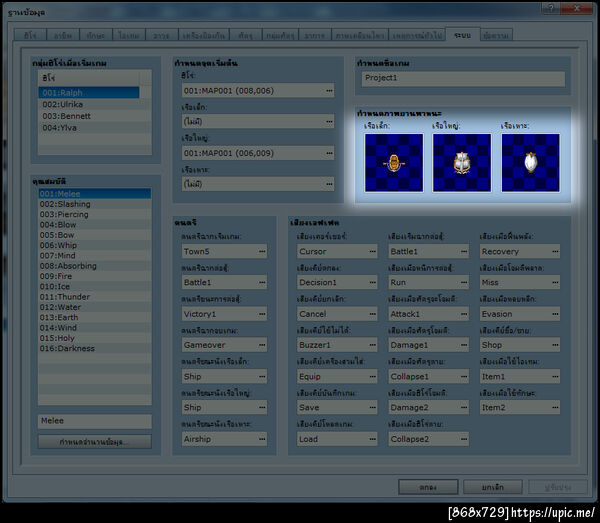
Task: Open the ellipsis button for Collapse1 sound
Action: click(464, 376)
